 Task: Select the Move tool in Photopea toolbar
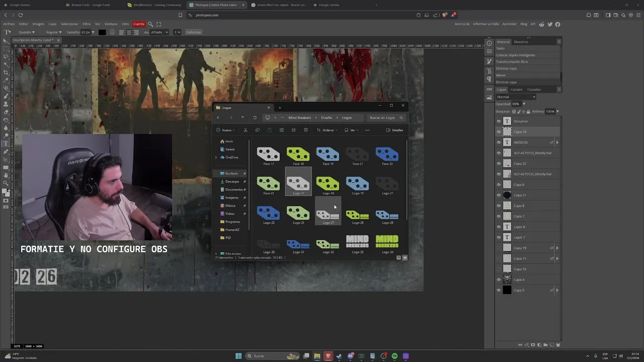(6, 41)
